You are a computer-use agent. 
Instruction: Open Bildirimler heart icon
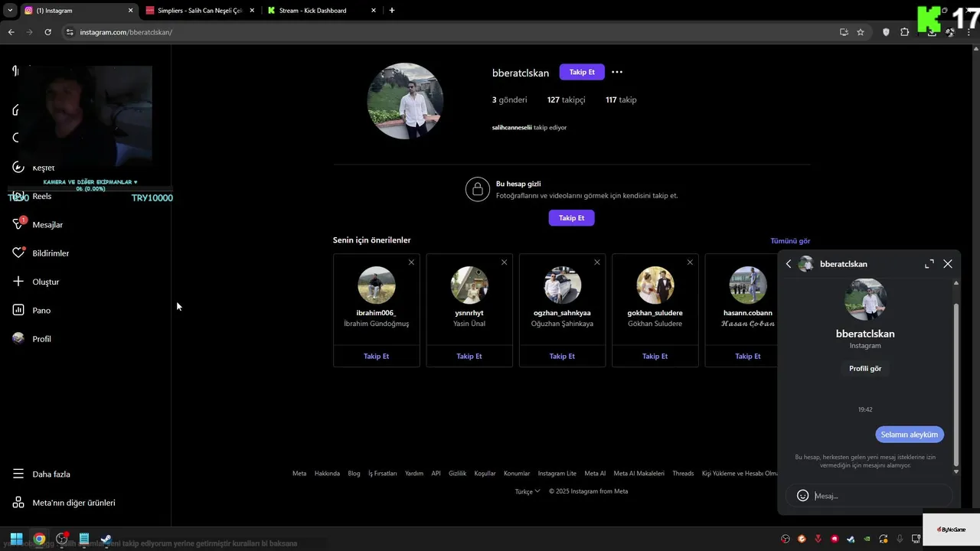[x=18, y=253]
